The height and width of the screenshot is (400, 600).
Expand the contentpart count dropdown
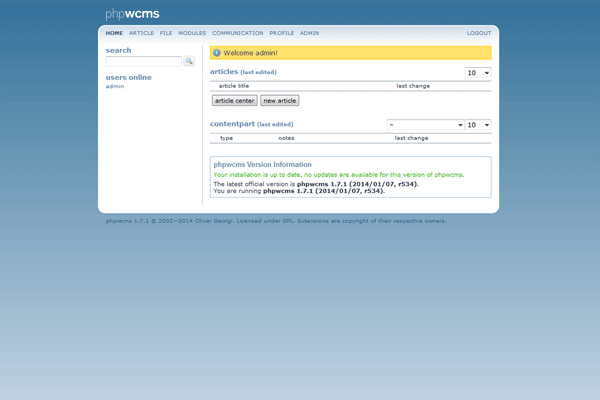(478, 125)
